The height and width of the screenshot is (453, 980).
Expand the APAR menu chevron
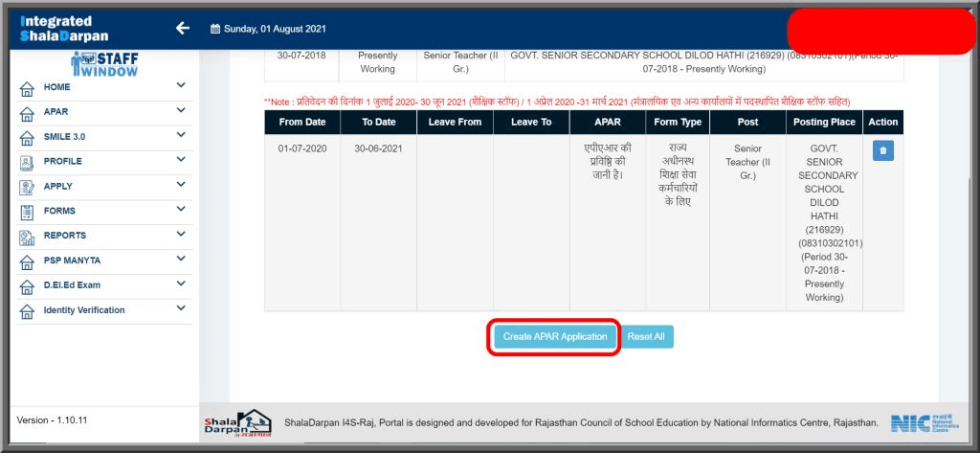[x=181, y=110]
